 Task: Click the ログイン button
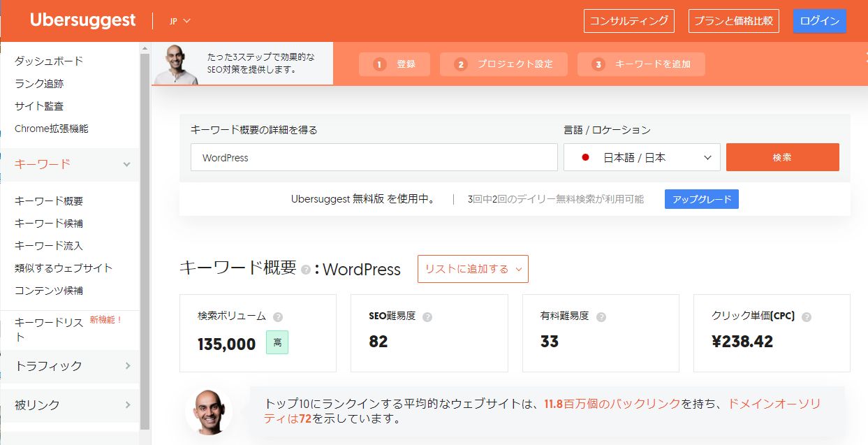point(820,21)
